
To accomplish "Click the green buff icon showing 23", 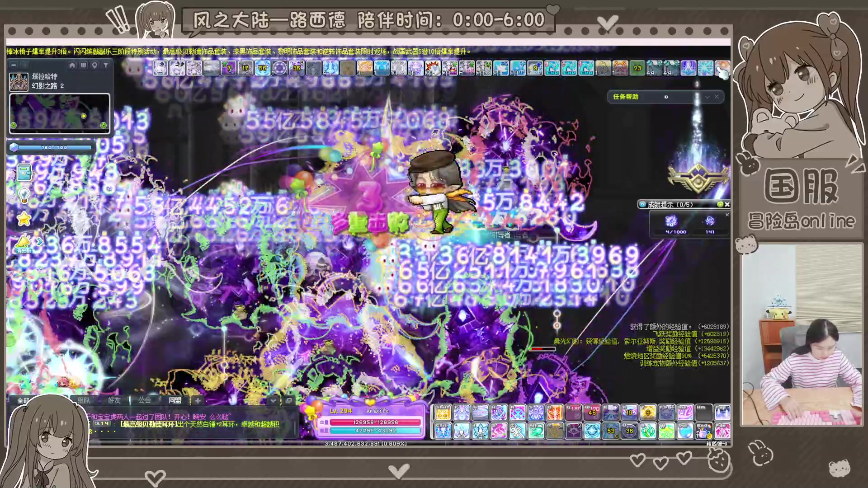I will point(637,68).
